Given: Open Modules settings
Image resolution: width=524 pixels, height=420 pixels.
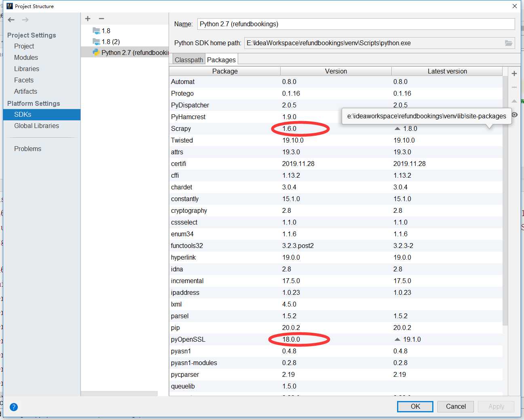Looking at the screenshot, I should pyautogui.click(x=26, y=57).
